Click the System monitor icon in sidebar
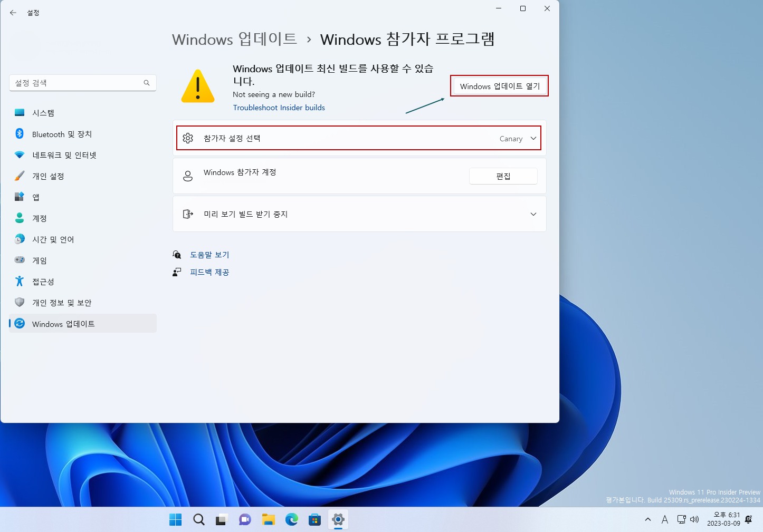This screenshot has height=532, width=763. click(20, 112)
